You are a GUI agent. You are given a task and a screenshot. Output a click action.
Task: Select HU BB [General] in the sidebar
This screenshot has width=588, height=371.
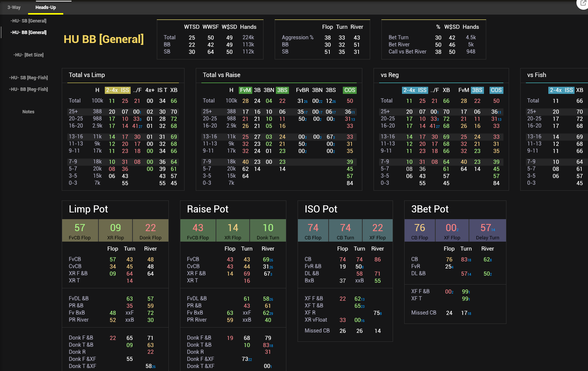(x=28, y=33)
